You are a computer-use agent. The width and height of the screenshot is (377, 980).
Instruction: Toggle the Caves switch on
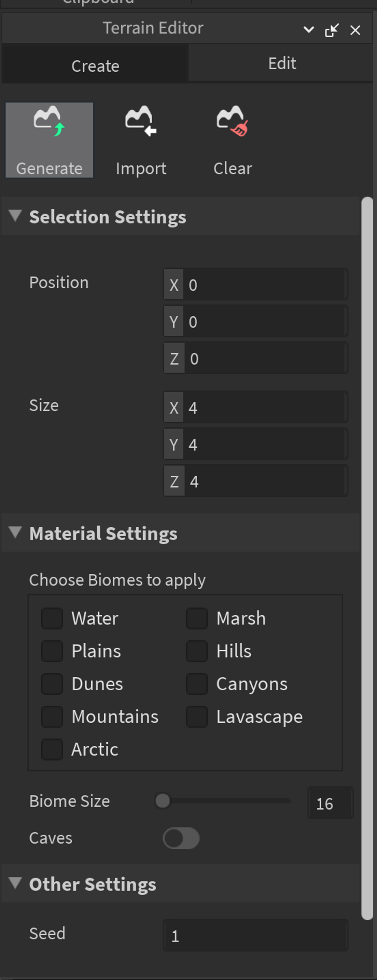point(181,838)
